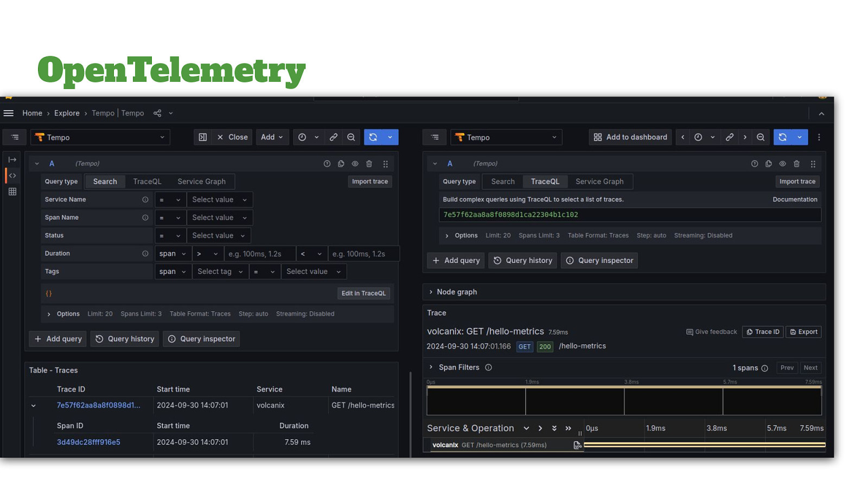Zoom out time range in left pane
This screenshot has width=868, height=488.
(351, 137)
